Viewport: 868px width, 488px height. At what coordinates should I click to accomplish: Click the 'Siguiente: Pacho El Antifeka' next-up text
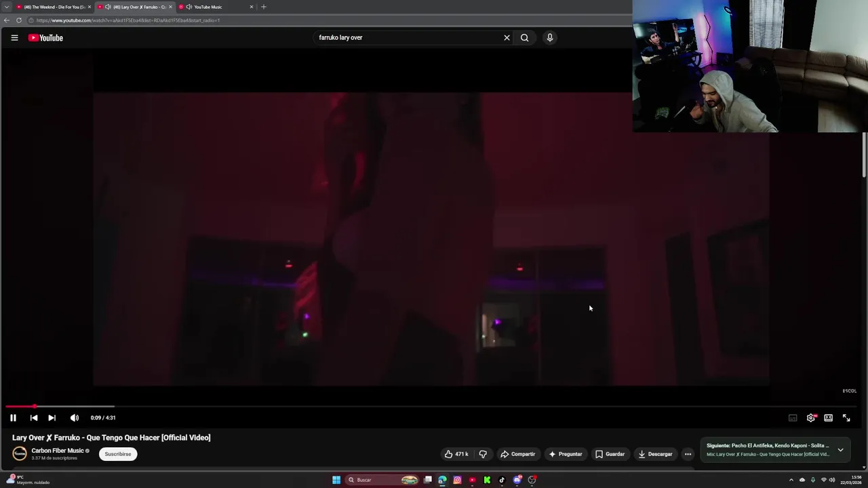[x=768, y=446]
